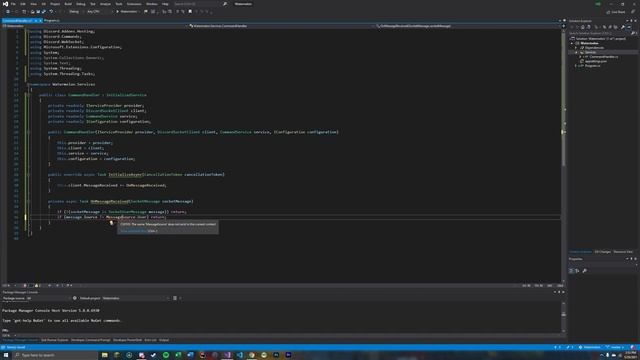Click the error indicator in the editor status strip
Viewport: 640px width, 360px height.
coord(25,286)
